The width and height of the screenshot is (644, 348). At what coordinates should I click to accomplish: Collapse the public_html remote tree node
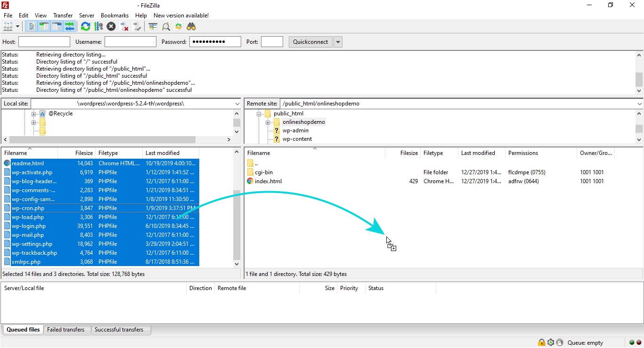coord(259,114)
